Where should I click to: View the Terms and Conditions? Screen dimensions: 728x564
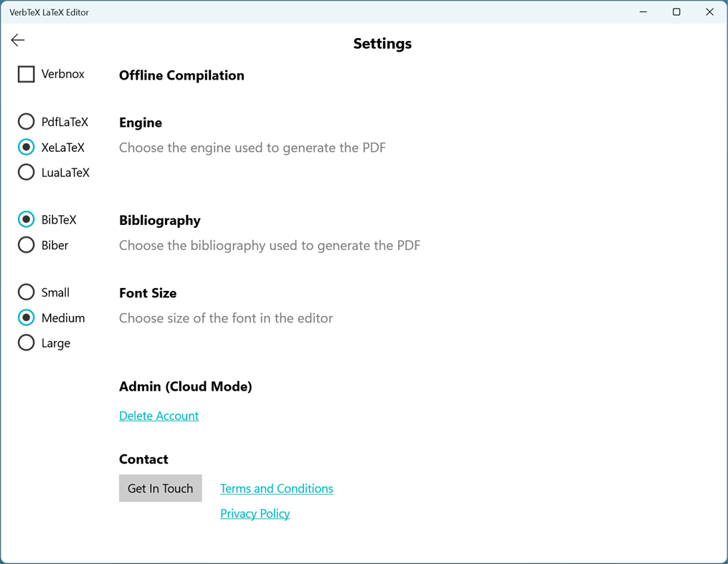pos(276,488)
